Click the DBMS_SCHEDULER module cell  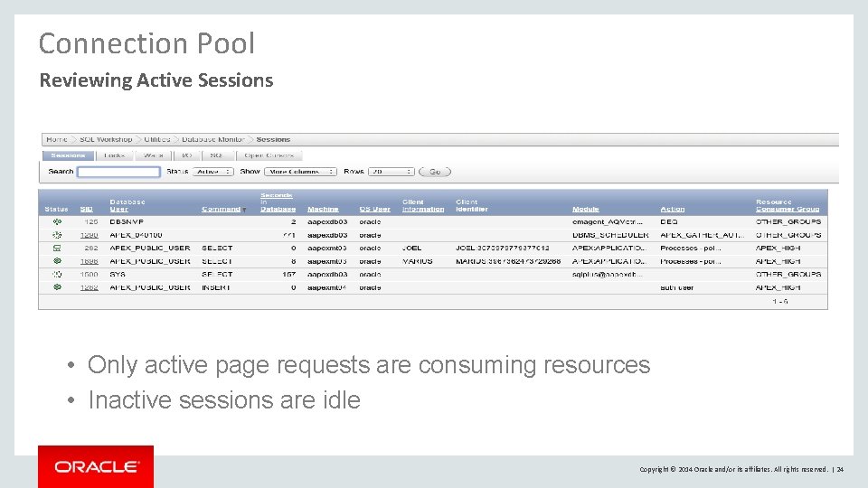610,235
